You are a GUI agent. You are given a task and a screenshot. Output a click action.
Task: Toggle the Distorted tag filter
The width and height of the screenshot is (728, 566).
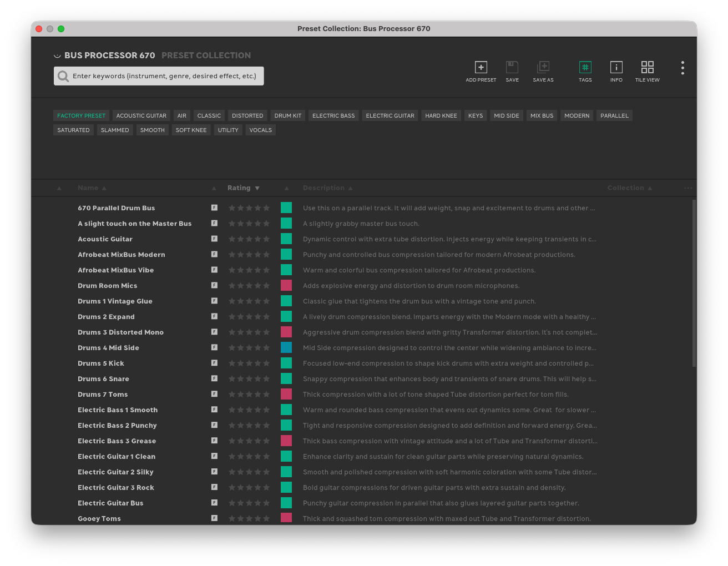(247, 115)
